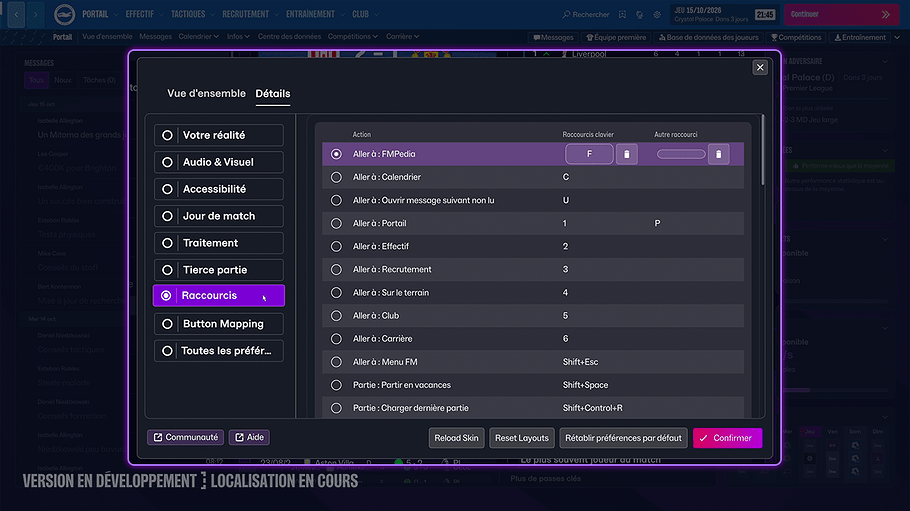
Task: Select the Raccourcis category
Action: click(219, 296)
